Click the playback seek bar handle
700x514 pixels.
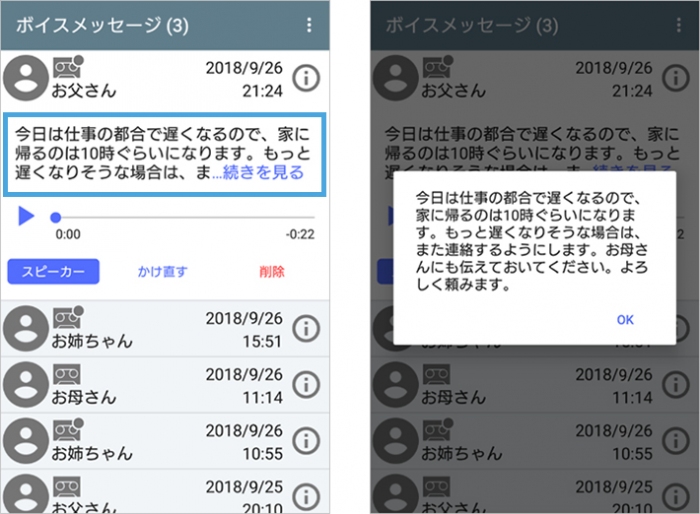pos(56,217)
